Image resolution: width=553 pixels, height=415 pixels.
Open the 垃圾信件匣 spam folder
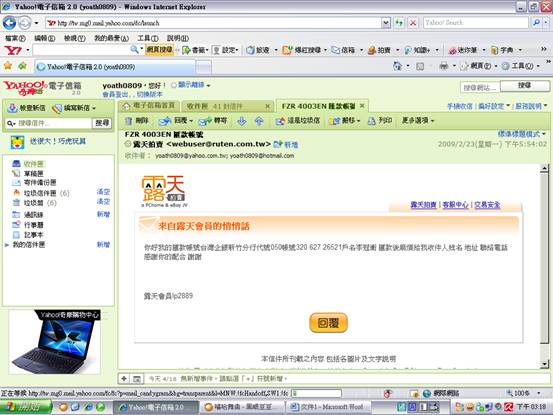(x=40, y=193)
